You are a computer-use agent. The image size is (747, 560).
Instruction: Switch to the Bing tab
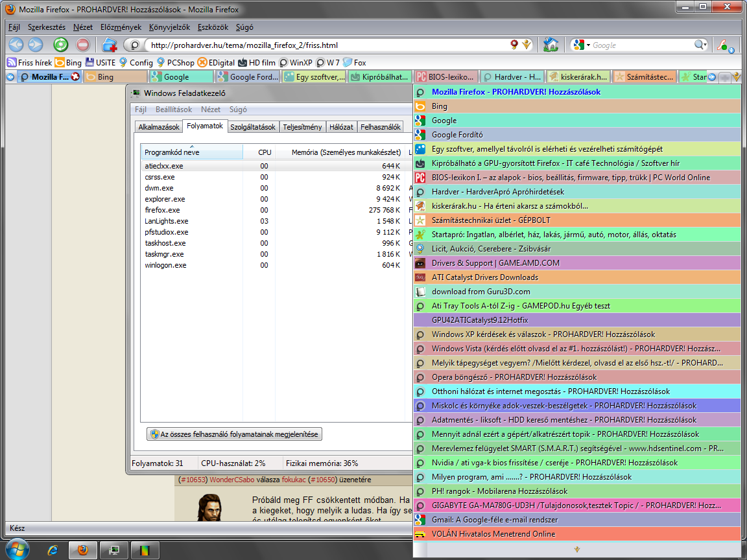[115, 76]
